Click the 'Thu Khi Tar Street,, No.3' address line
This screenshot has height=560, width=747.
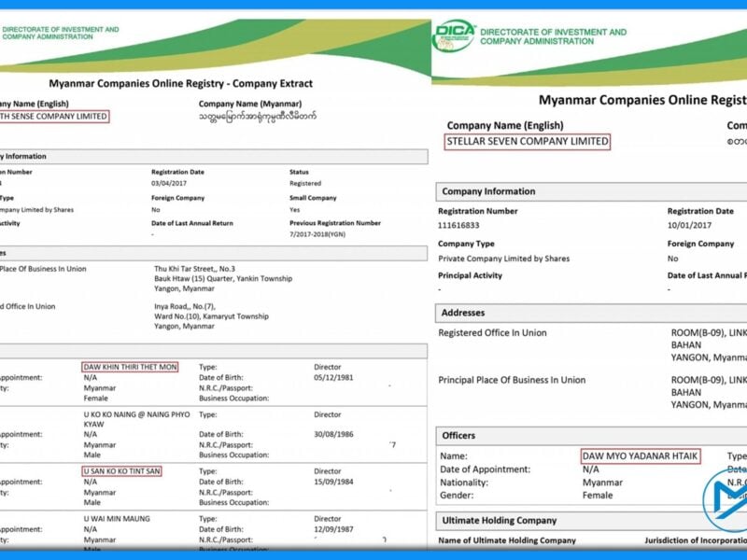pyautogui.click(x=194, y=269)
